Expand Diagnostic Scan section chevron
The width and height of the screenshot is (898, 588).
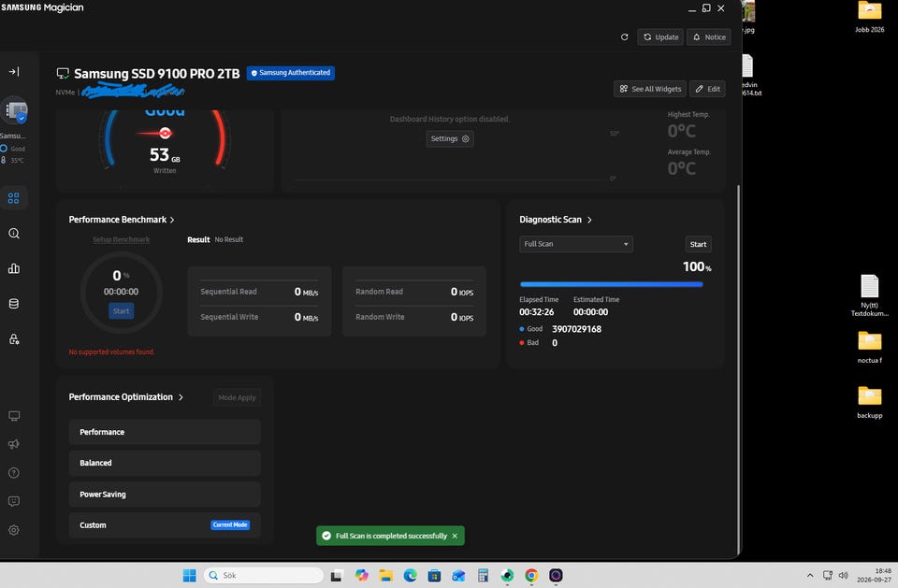pos(589,220)
